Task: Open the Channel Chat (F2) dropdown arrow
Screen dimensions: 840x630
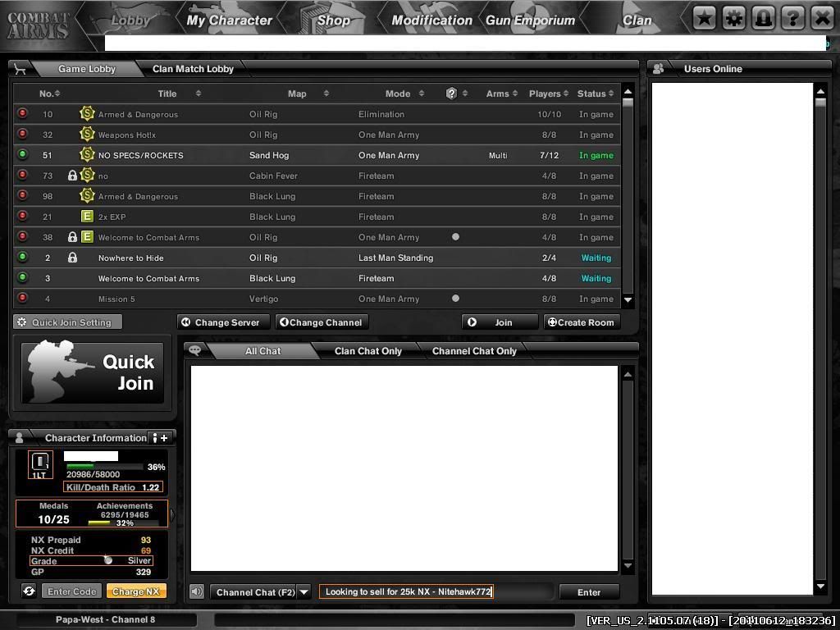Action: coord(304,592)
